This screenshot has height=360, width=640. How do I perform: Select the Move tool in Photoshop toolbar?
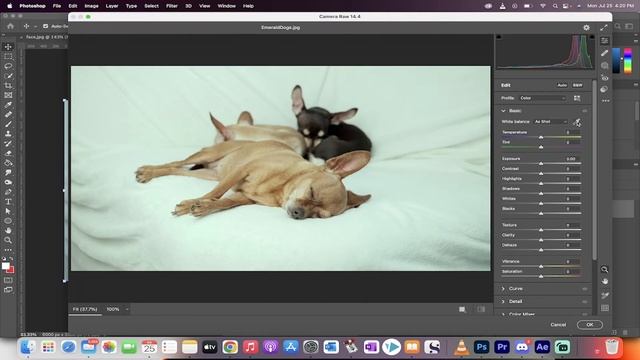(8, 47)
